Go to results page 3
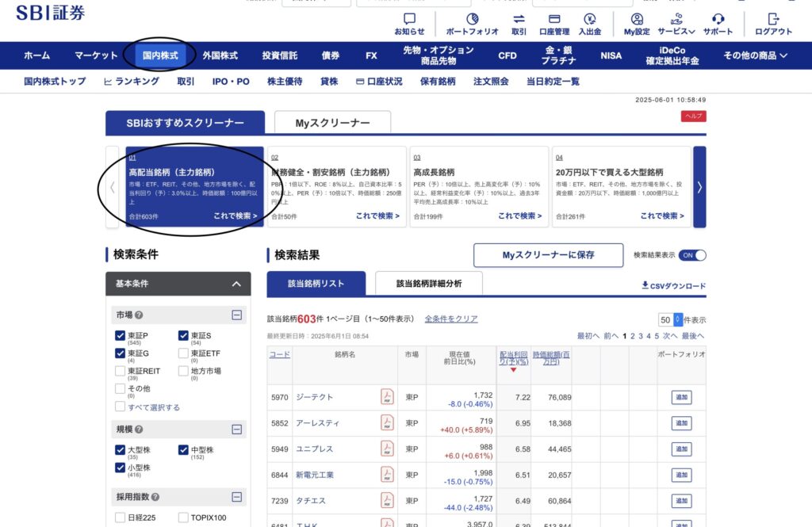This screenshot has width=812, height=527. [641, 336]
